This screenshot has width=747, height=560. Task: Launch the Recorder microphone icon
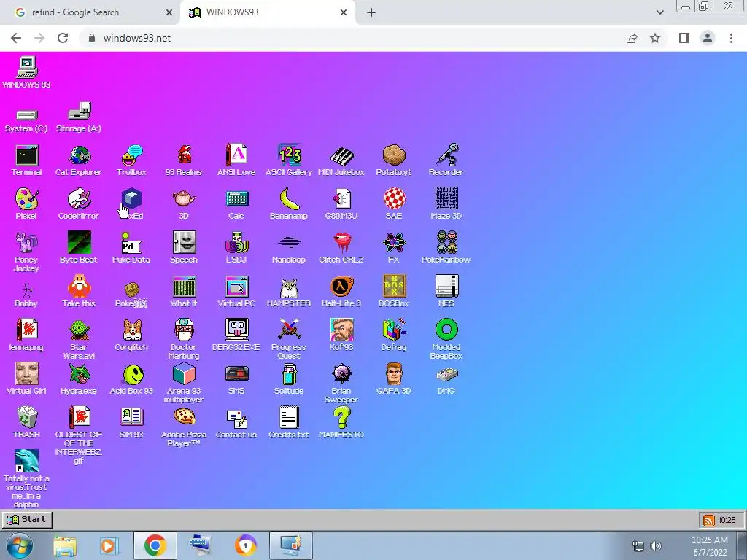pos(446,160)
